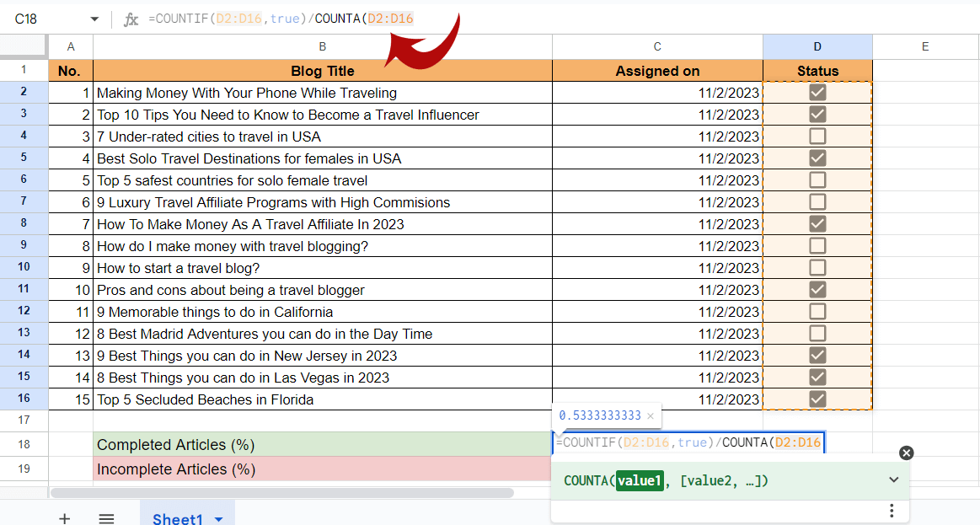Open the all sheets list icon

click(x=106, y=518)
